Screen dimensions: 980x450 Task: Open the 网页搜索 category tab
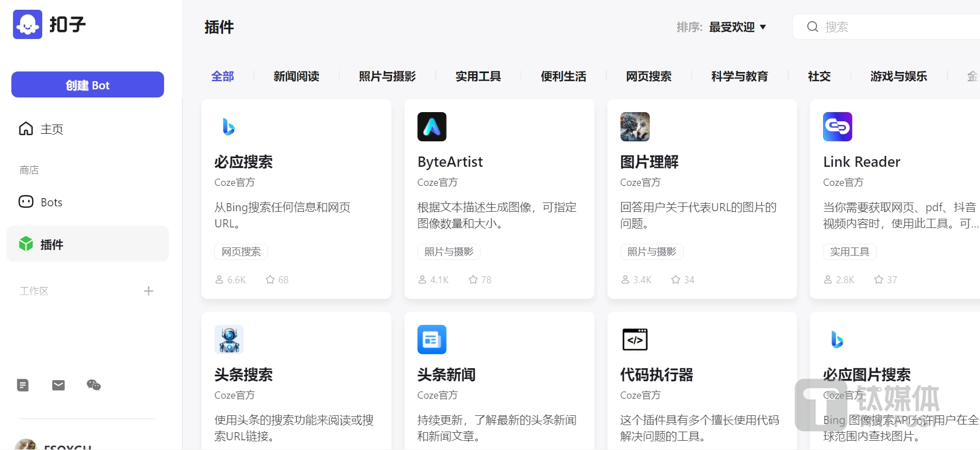click(x=649, y=76)
